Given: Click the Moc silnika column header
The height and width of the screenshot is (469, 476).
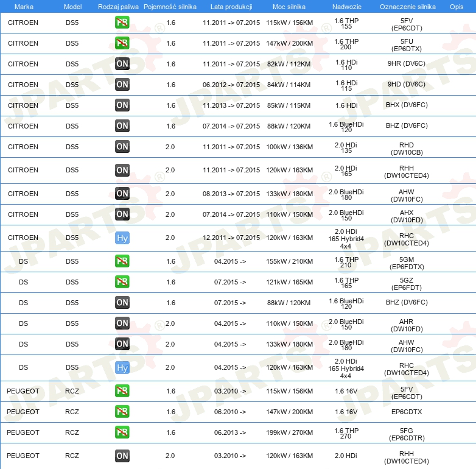Looking at the screenshot, I should click(x=289, y=6).
